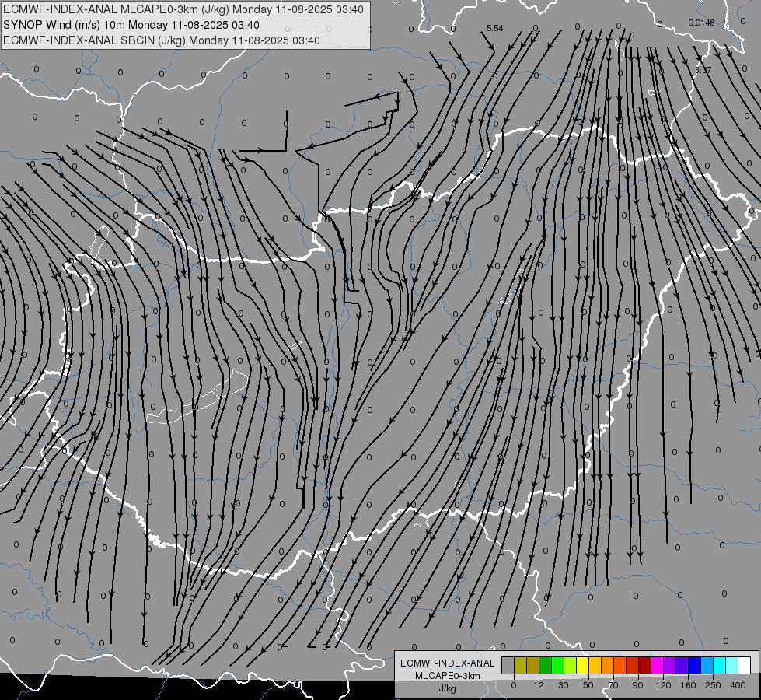This screenshot has width=761, height=700.
Task: Click the MLCAPE0-3km title line
Action: tap(183, 9)
